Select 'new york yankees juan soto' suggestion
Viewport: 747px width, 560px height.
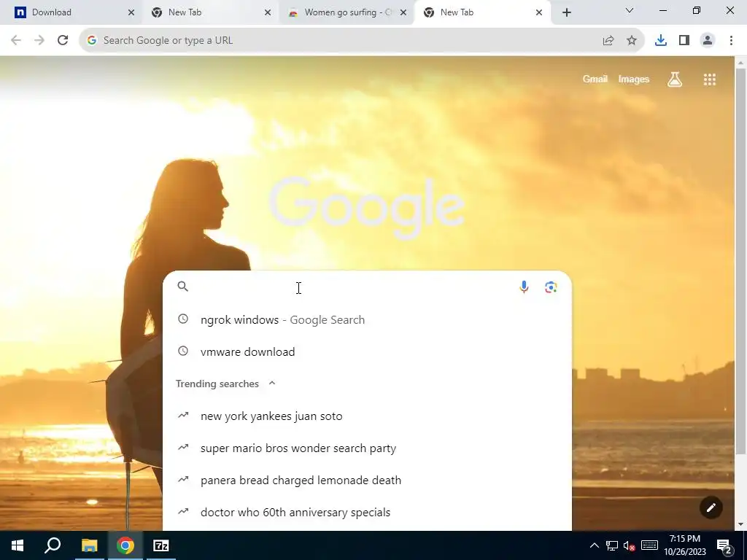[367, 416]
